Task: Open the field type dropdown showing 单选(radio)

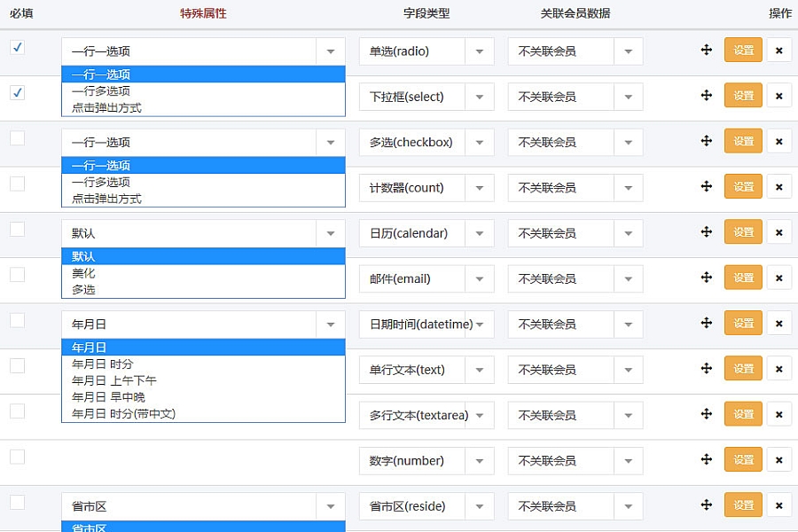Action: [426, 51]
